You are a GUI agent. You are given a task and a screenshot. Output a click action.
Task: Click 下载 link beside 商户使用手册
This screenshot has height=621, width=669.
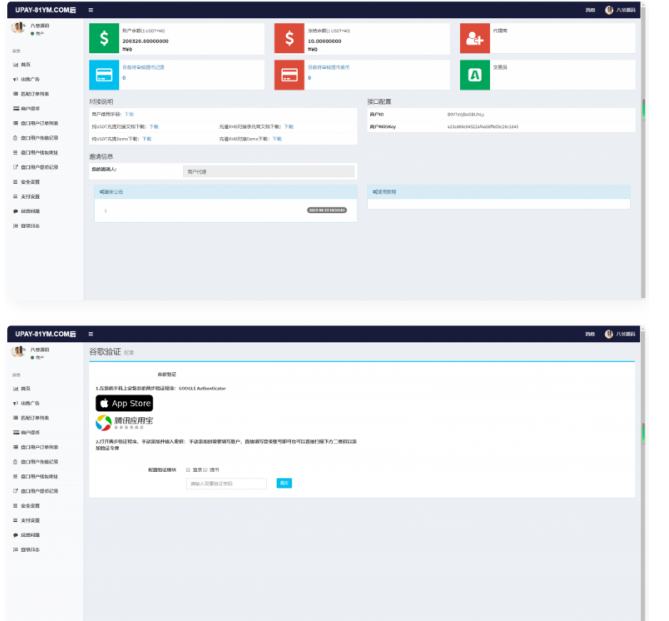click(x=129, y=114)
